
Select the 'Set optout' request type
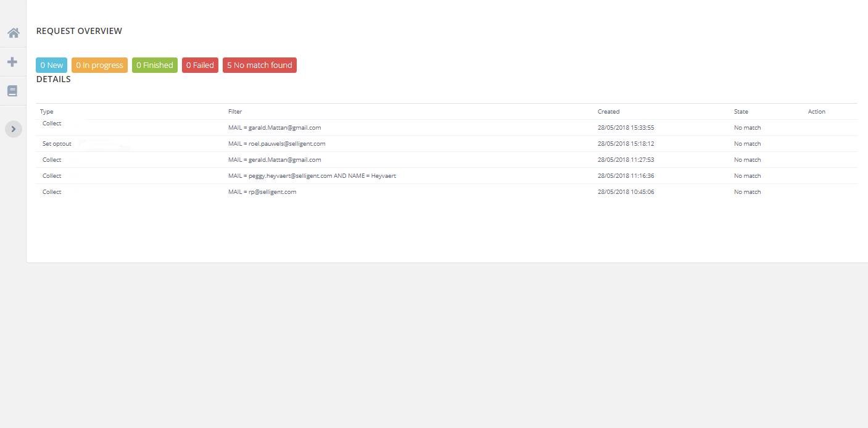(x=57, y=144)
